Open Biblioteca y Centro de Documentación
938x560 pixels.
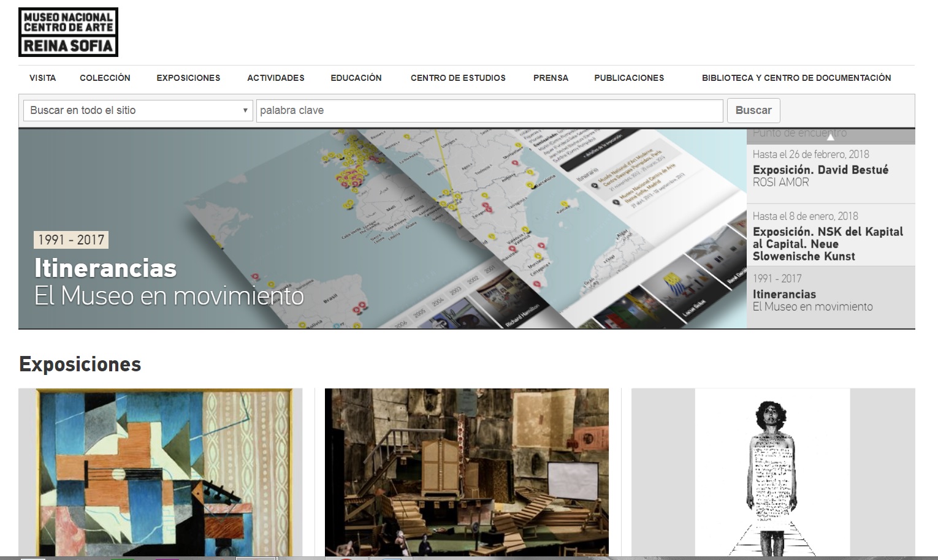[796, 78]
